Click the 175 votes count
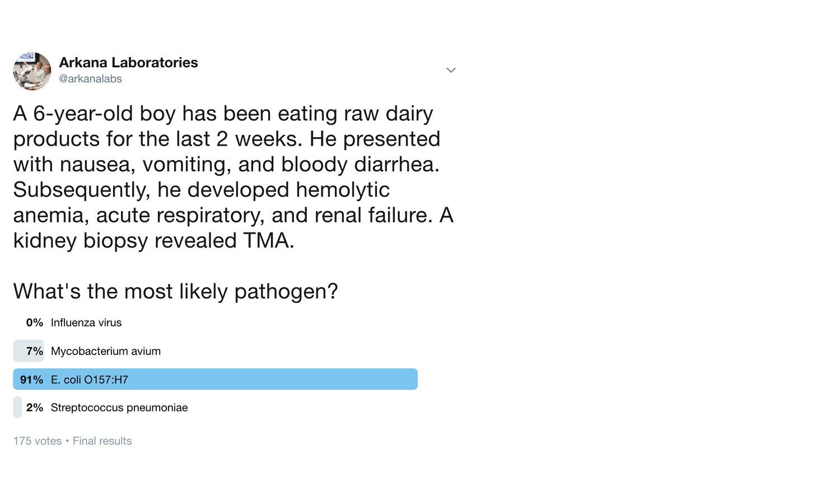Image resolution: width=840 pixels, height=504 pixels. point(38,441)
